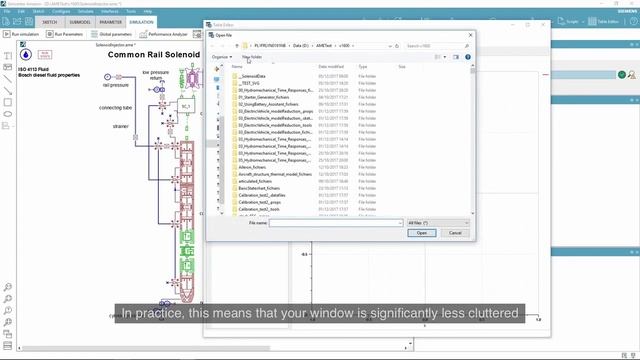This screenshot has height=360, width=640.
Task: Open Run Parameters settings
Action: tap(64, 34)
